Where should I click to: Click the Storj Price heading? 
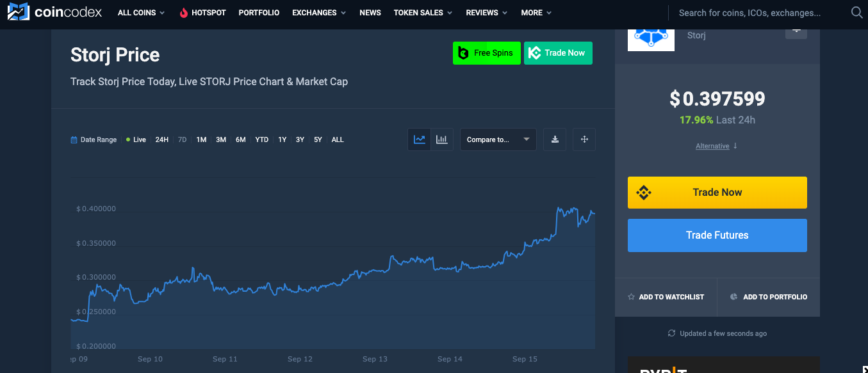tap(115, 55)
